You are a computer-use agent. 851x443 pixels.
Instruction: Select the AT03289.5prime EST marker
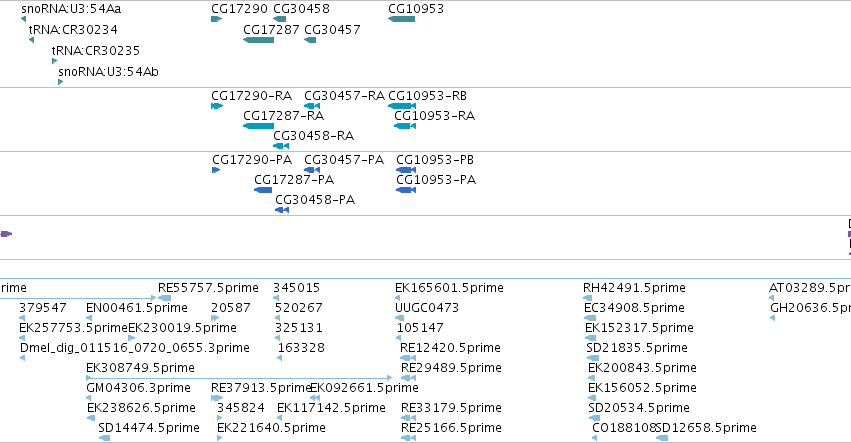coord(772,298)
